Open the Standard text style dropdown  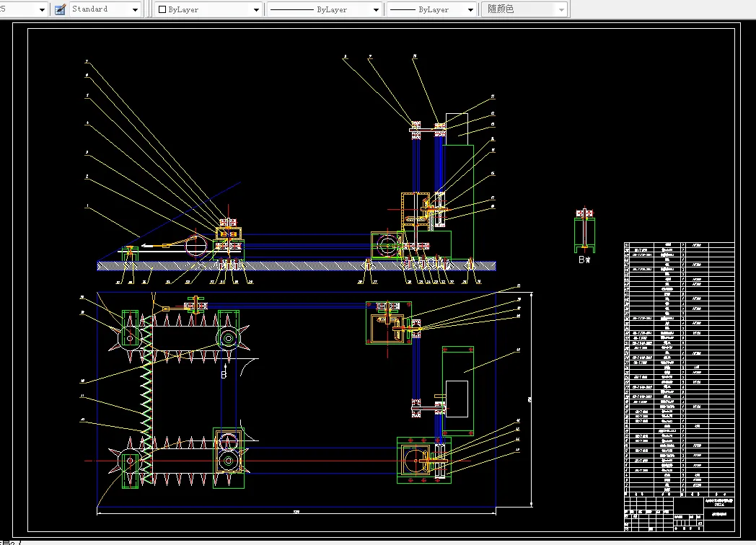105,9
